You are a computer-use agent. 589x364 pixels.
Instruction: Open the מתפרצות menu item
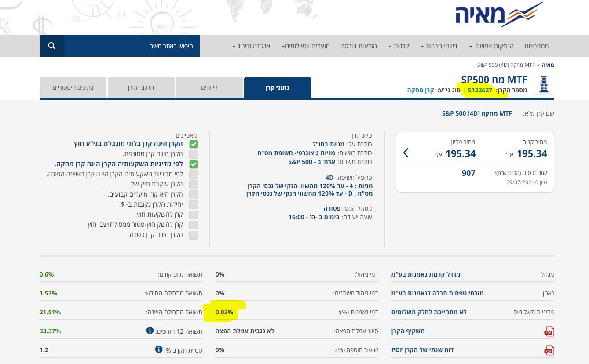pos(537,46)
